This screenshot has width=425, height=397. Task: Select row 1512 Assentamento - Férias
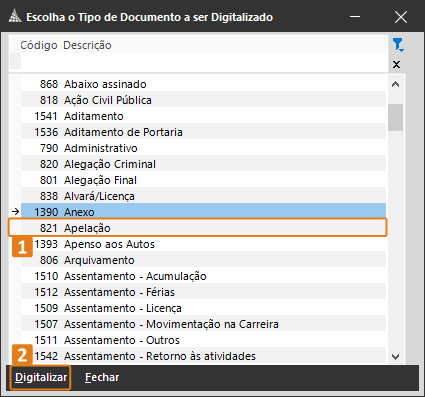[203, 292]
